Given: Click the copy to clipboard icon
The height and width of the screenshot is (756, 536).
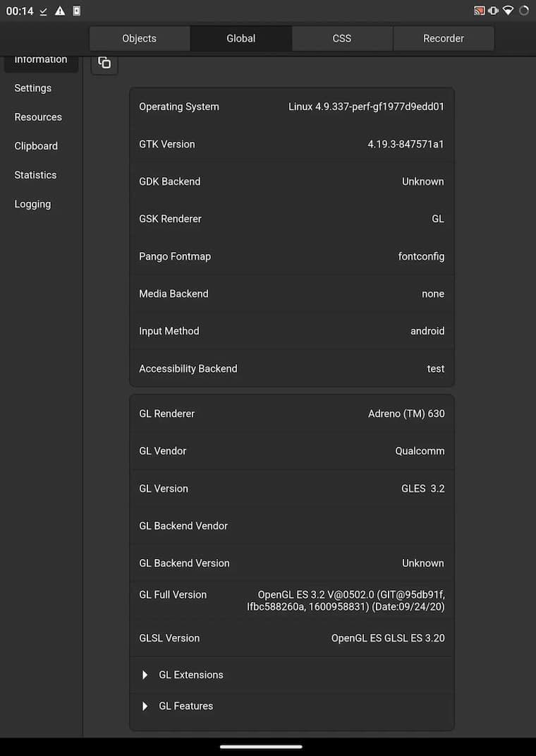Looking at the screenshot, I should (104, 63).
